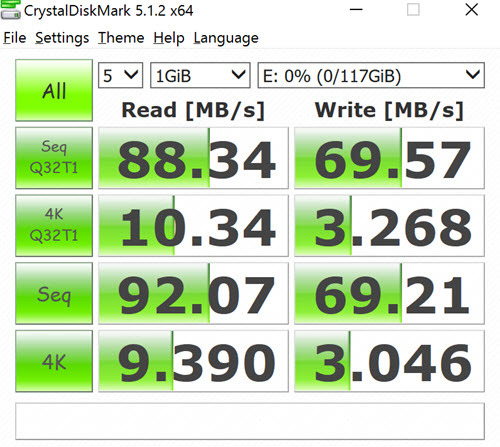Screen dimensions: 500x447
Task: Run all benchmarks with the All button
Action: coord(54,90)
